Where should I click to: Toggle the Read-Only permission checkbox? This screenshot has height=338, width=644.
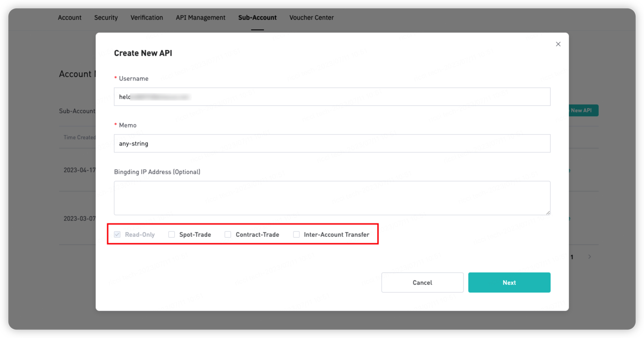point(118,234)
